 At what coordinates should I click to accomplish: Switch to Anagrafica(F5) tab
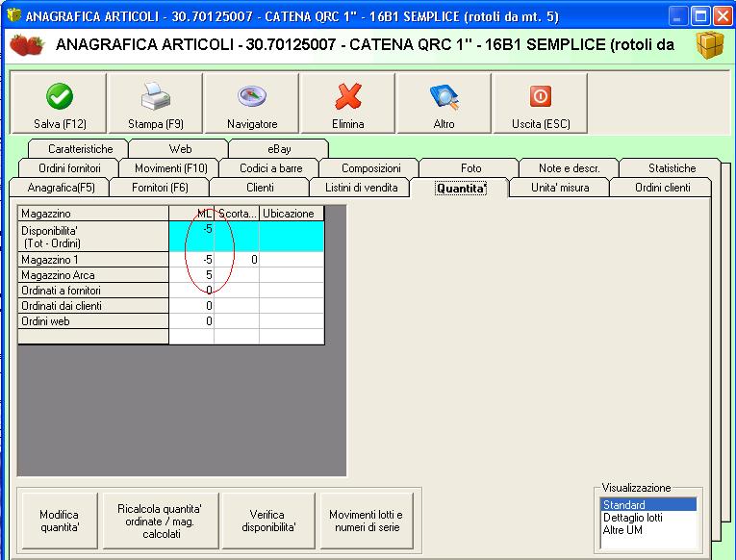(x=59, y=188)
